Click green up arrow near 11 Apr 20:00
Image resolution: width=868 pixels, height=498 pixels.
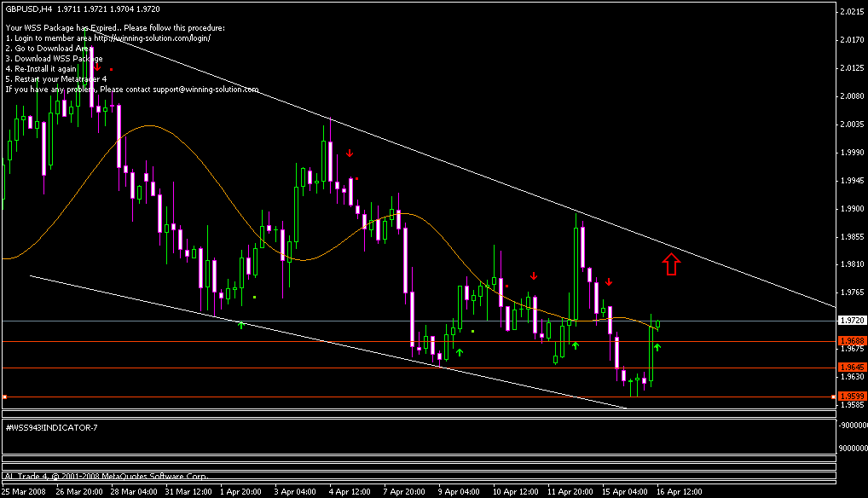(576, 345)
